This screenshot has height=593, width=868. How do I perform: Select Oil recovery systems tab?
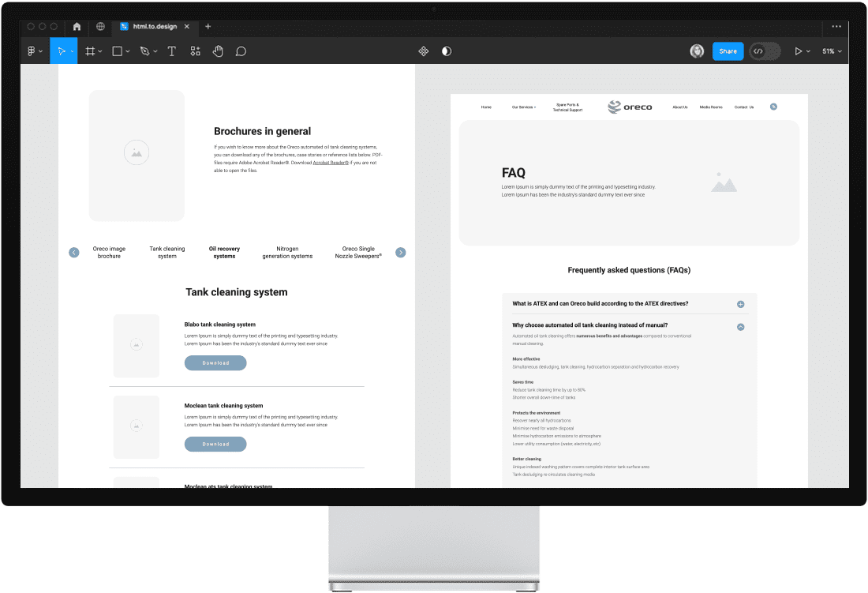[224, 253]
